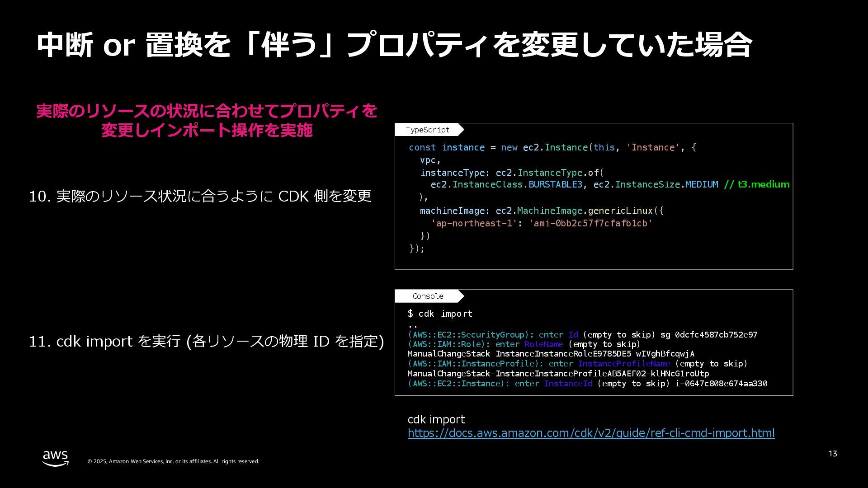The height and width of the screenshot is (488, 868).
Task: Click the AWS::EC2::Instance prompt line
Action: tap(587, 384)
